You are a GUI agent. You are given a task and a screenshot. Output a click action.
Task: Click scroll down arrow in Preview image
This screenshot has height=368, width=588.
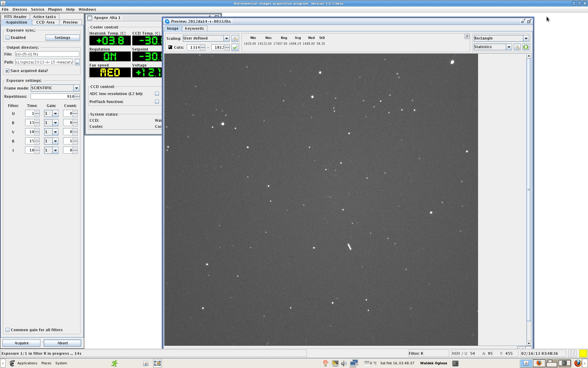click(x=529, y=343)
